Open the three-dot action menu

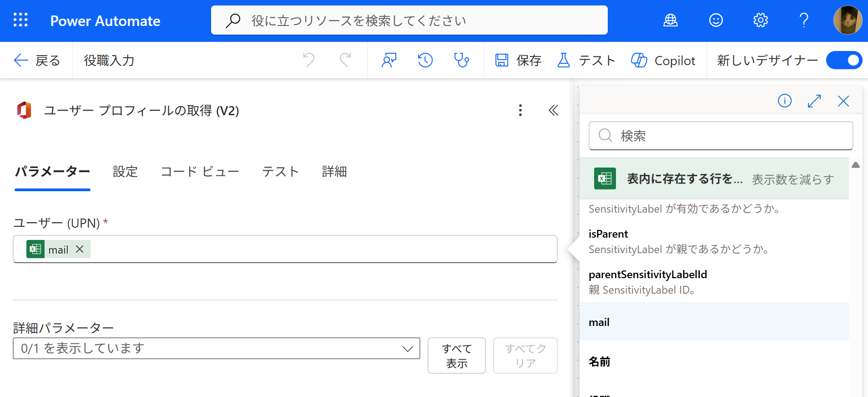click(x=520, y=110)
